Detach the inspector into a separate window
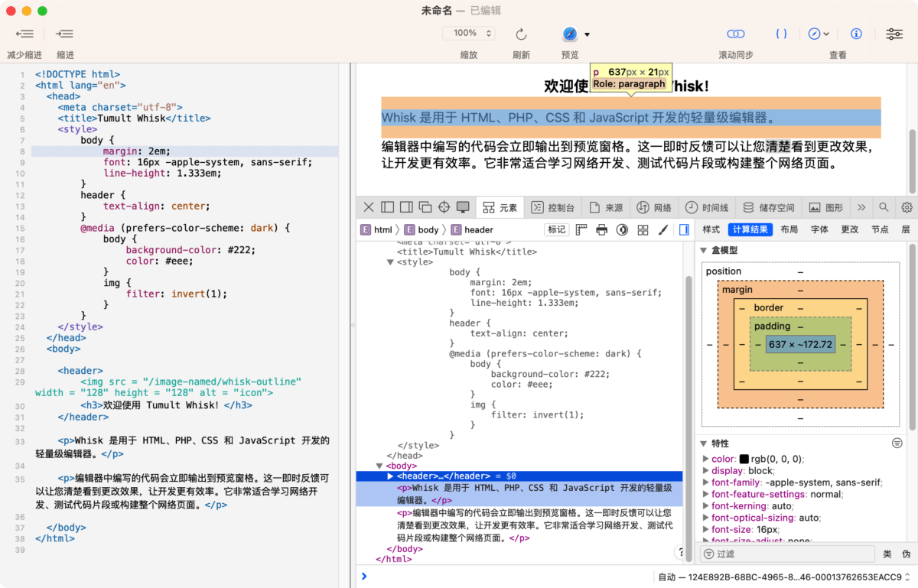 (425, 207)
